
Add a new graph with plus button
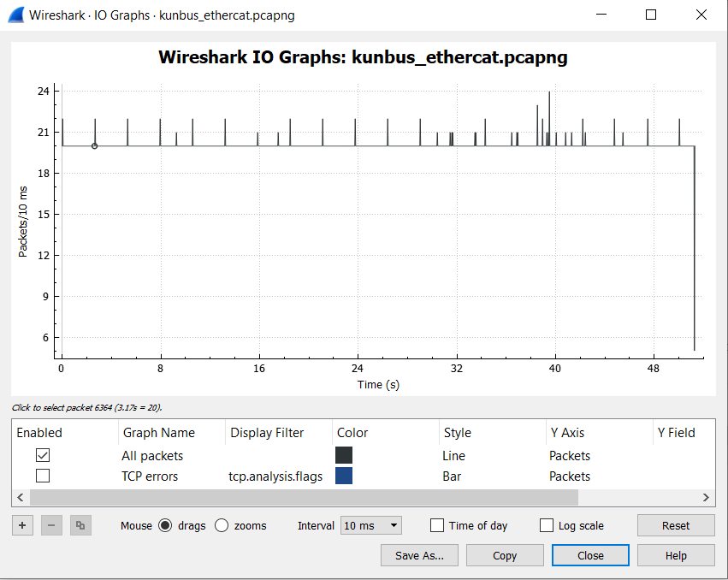22,525
